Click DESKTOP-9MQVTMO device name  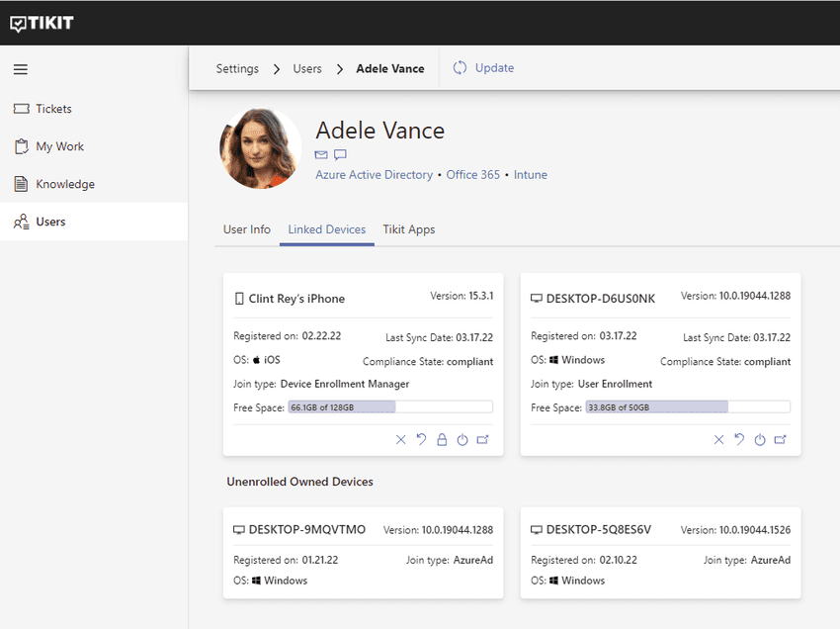[307, 530]
